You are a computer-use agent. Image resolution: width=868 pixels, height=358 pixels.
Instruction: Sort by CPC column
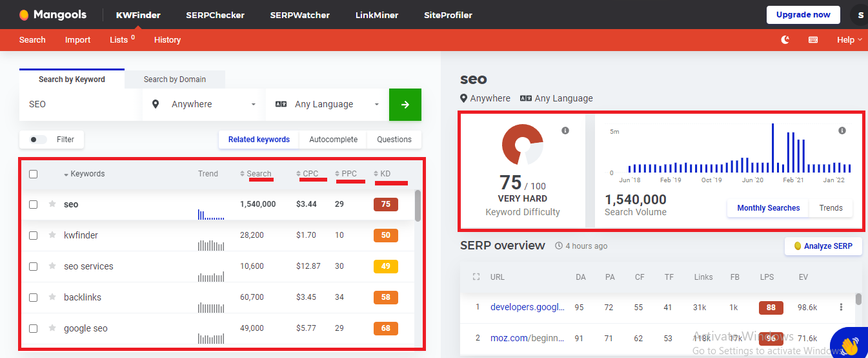coord(307,174)
